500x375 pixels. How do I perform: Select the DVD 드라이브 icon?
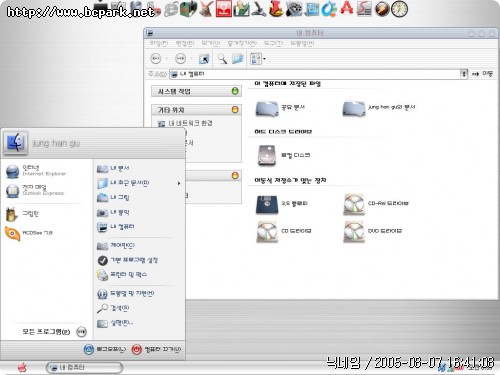tap(373, 231)
